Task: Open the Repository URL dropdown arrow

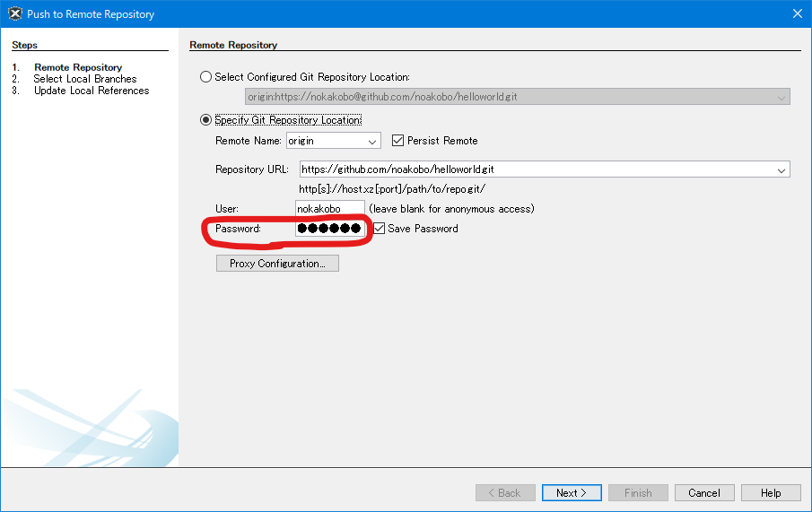Action: click(781, 169)
